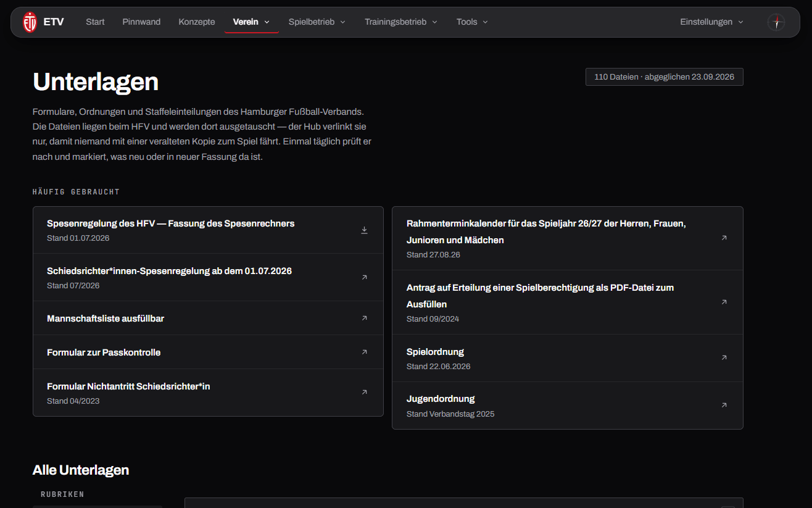Screen dimensions: 812x508
Task: Open Rahmenterminkalender für das Spieljahr 26/27 title
Action: click(x=546, y=231)
